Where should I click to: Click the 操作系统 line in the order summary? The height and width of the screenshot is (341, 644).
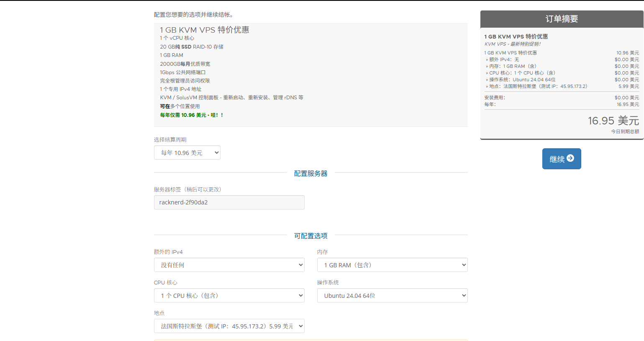pos(522,80)
